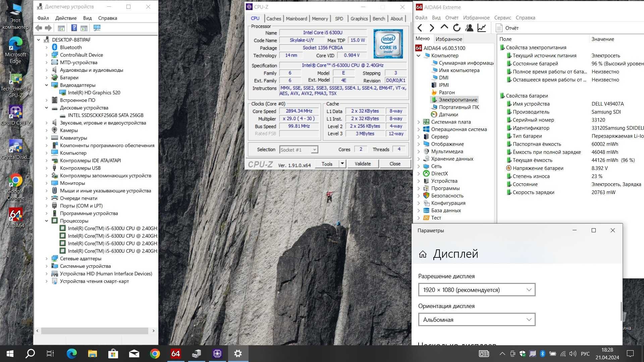Open taskbar search magnifier

point(30,353)
